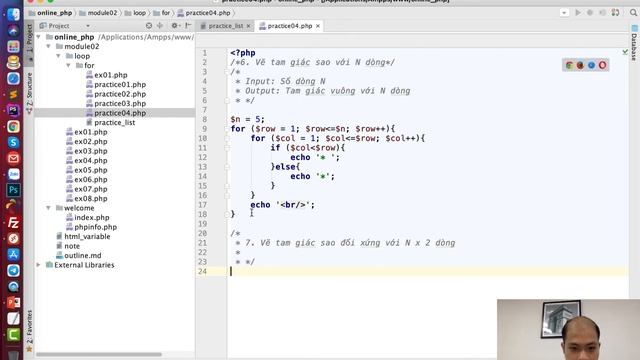Toggle the Database tool window tab
Image resolution: width=640 pixels, height=360 pixels.
634,43
